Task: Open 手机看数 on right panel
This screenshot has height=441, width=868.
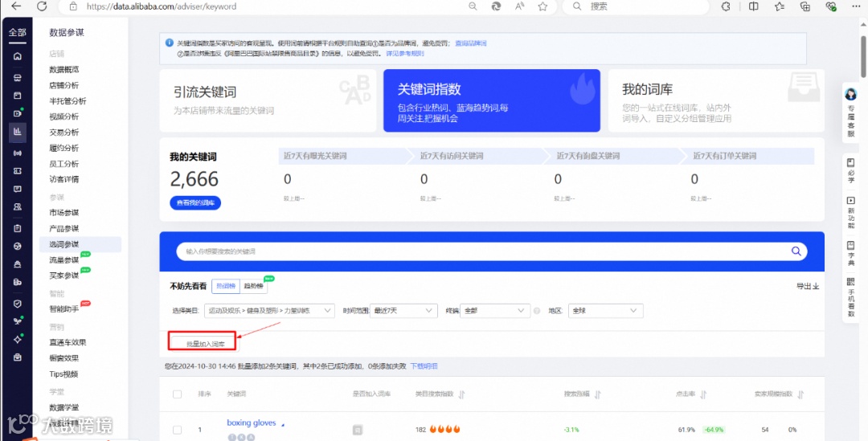Action: pyautogui.click(x=851, y=298)
